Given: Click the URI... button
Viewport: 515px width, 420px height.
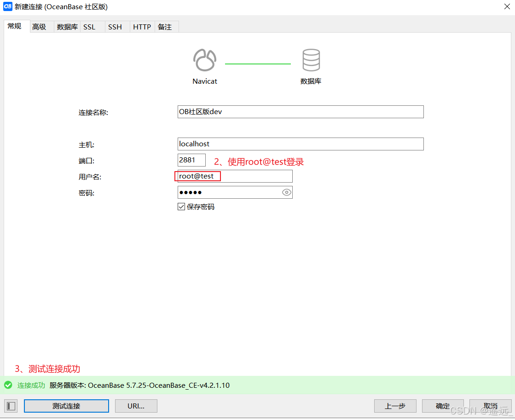Looking at the screenshot, I should click(136, 406).
